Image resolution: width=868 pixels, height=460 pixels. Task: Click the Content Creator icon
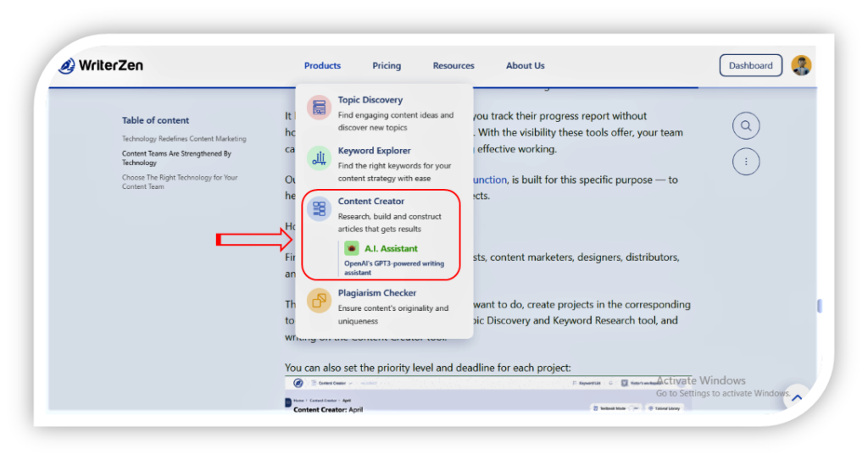319,208
